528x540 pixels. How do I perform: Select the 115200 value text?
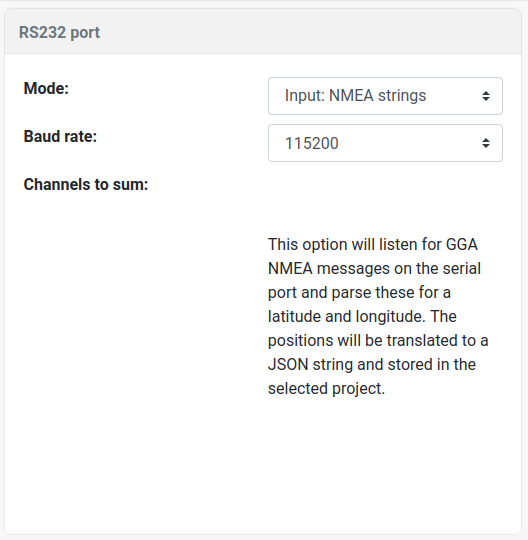click(312, 143)
